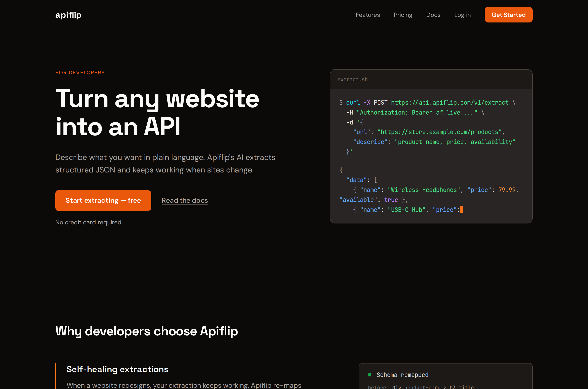Click the api.apiflip.com/v1/extract URL in code
This screenshot has width=588, height=389.
450,102
